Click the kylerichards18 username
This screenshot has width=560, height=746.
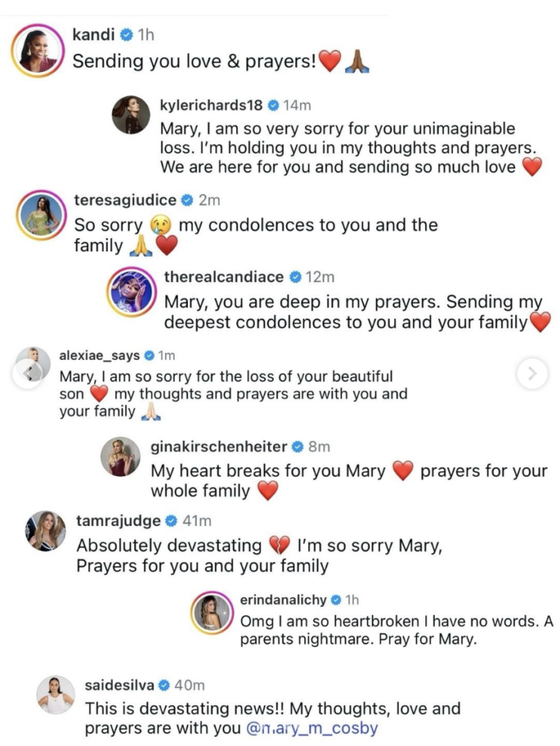(211, 105)
